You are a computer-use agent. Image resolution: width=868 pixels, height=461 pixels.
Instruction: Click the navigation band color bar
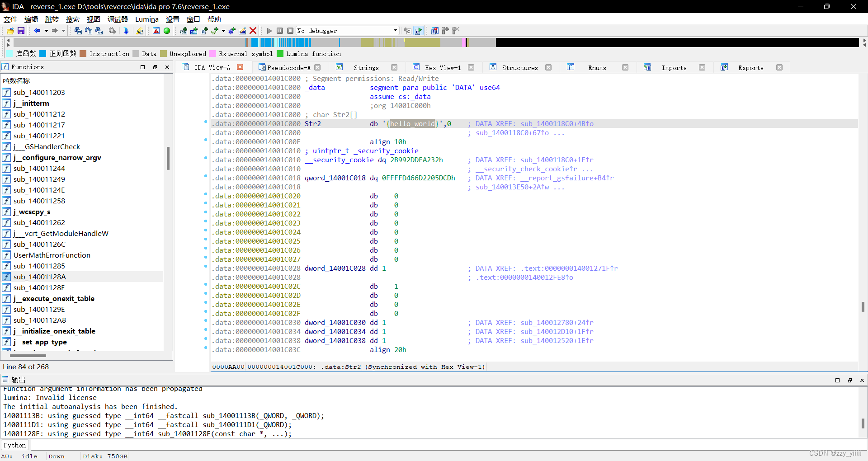[x=362, y=42]
